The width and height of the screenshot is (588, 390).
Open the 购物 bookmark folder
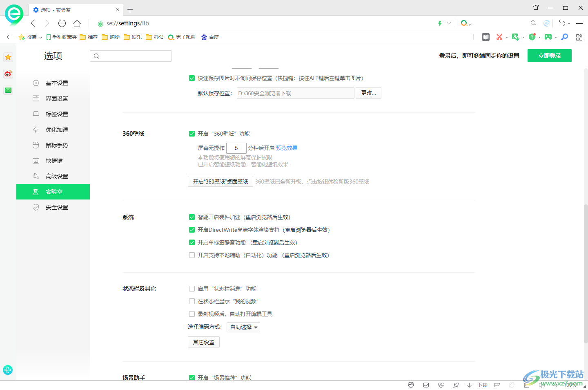pos(111,37)
